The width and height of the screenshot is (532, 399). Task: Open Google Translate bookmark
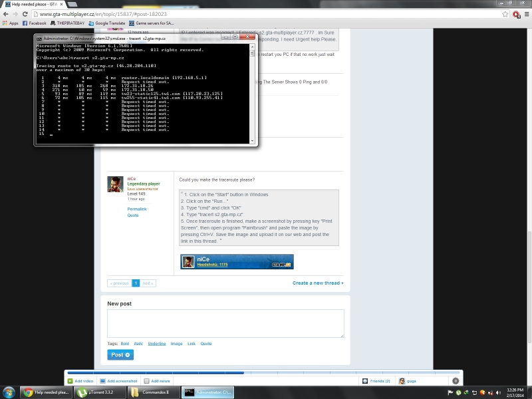pos(106,23)
